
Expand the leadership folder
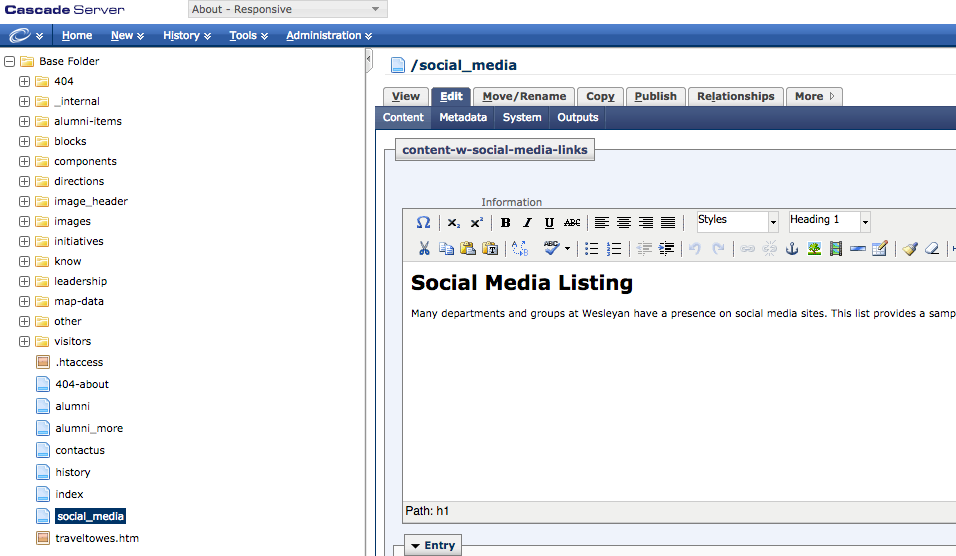24,281
